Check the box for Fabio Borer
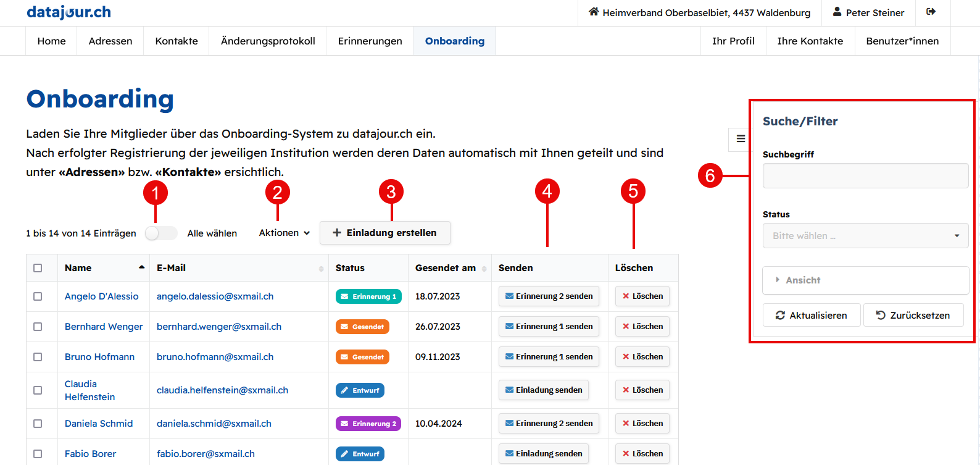This screenshot has width=980, height=465. [38, 454]
